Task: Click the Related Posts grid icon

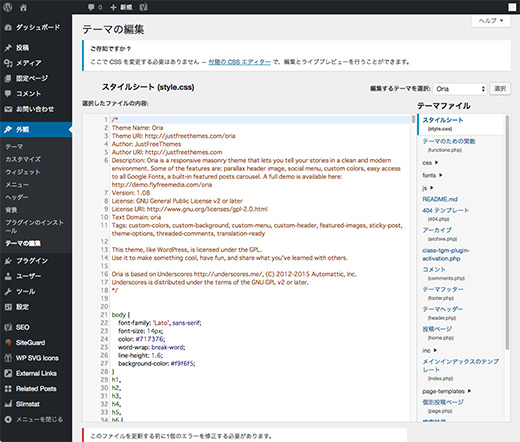Action: point(8,389)
